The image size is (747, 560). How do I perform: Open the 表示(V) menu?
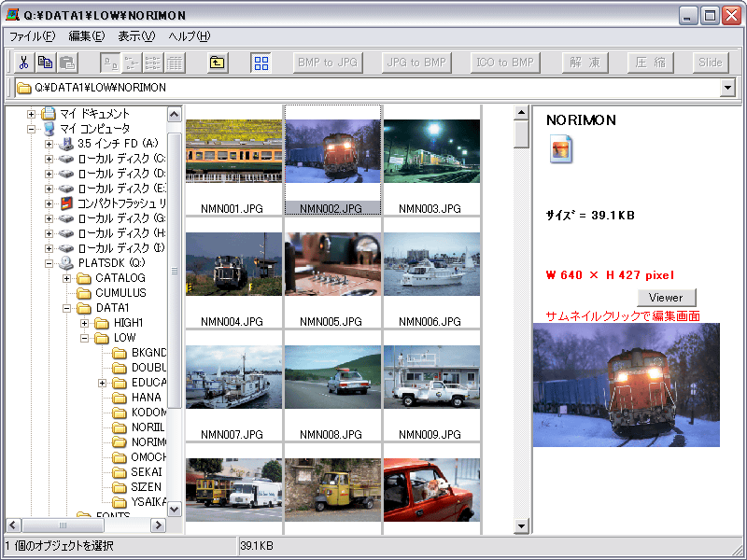coord(136,36)
